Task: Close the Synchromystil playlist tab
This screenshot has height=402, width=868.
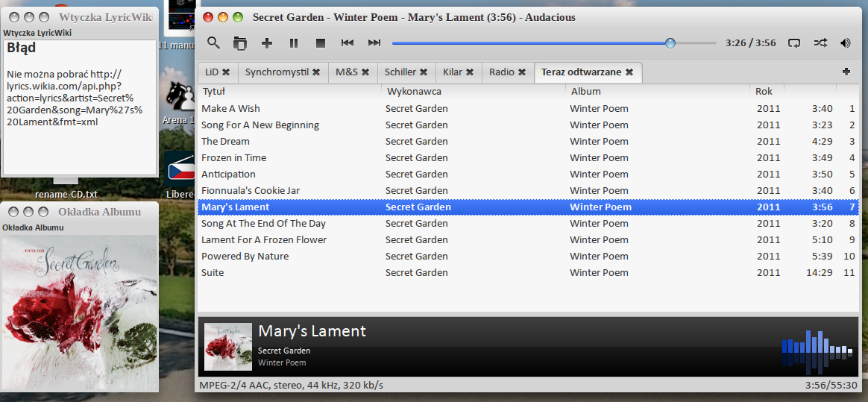Action: [316, 72]
